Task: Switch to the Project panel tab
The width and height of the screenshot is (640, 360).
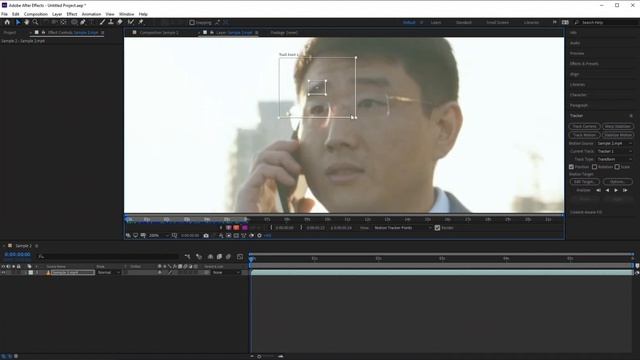Action: [x=10, y=32]
